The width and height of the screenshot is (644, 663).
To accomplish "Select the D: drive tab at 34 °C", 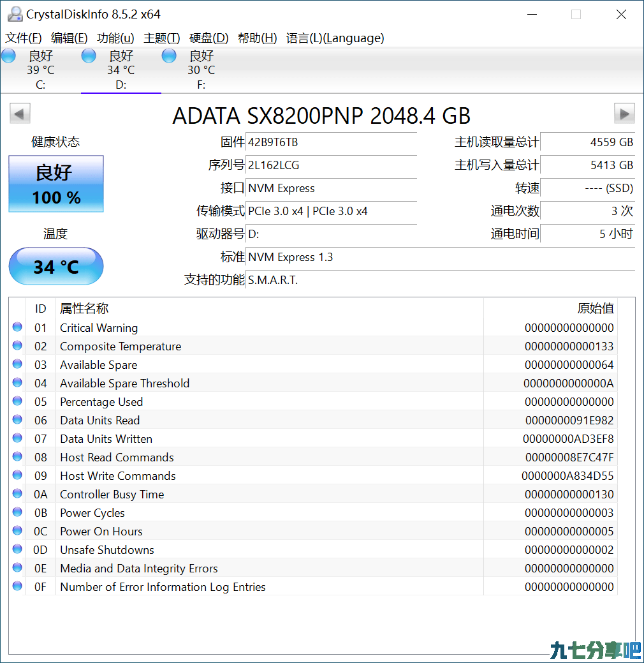I will point(121,70).
